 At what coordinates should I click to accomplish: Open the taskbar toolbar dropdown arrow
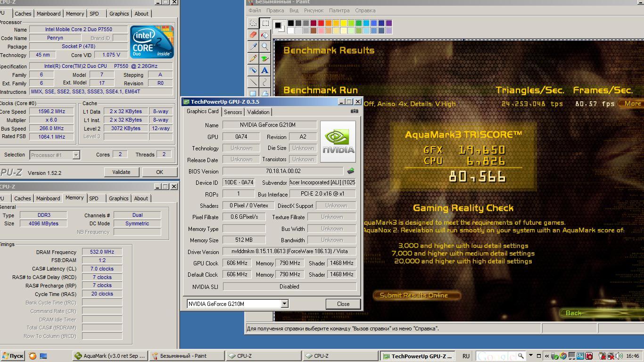531,356
